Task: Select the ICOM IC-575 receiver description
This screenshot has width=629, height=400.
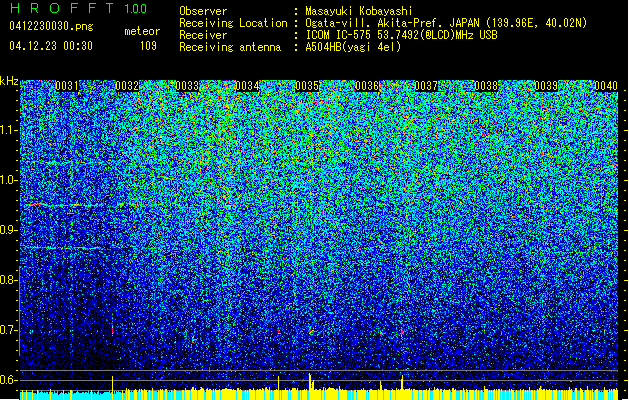Action: coord(401,35)
